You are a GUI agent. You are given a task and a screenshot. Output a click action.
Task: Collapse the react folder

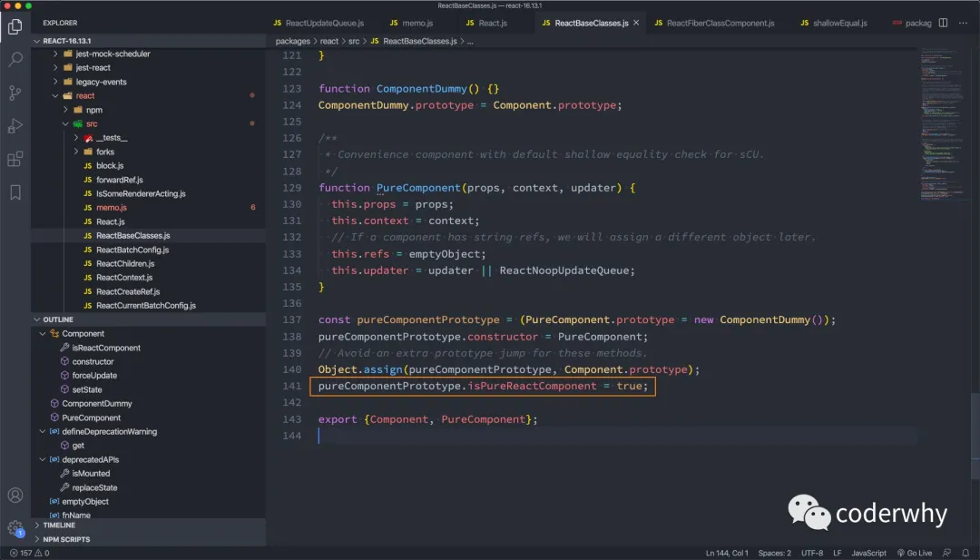coord(56,95)
